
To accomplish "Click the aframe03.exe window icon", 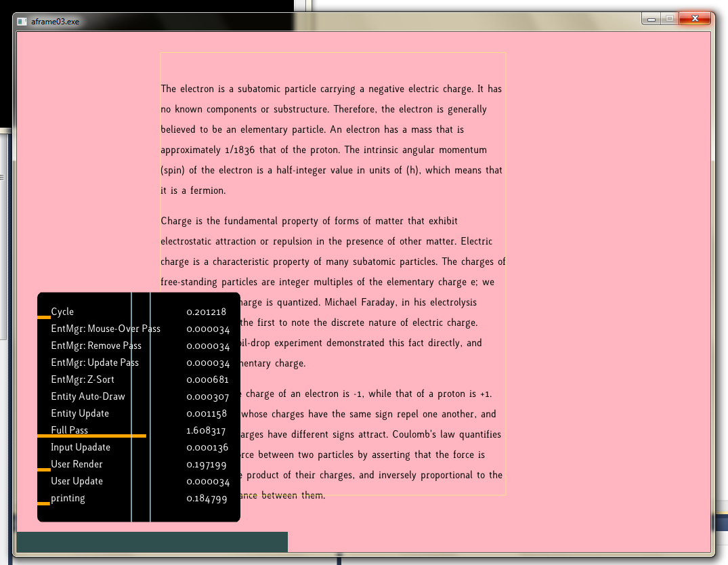I will pos(22,21).
